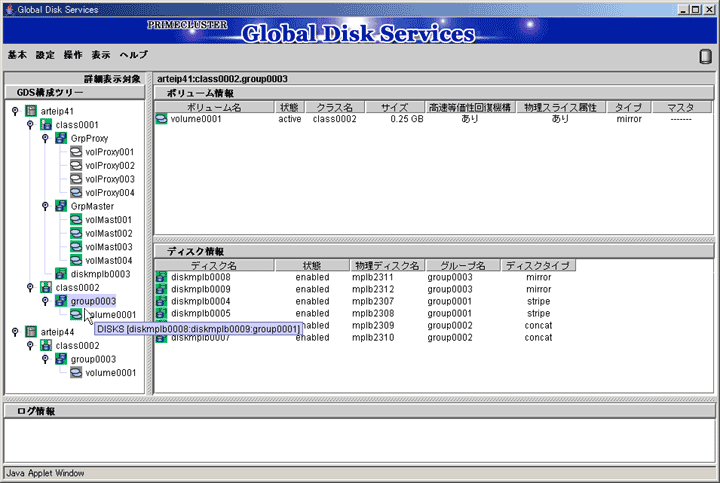Click the ボリューム情報 section header
720x483 pixels.
click(x=433, y=93)
